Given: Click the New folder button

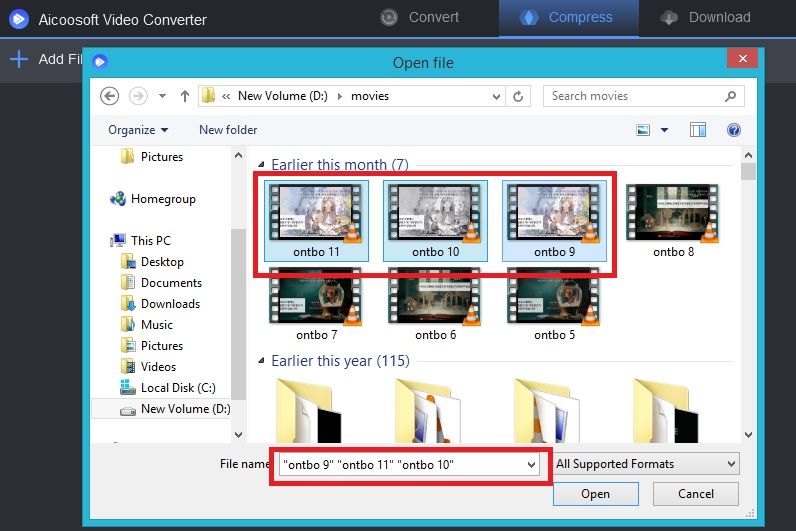Looking at the screenshot, I should point(228,130).
